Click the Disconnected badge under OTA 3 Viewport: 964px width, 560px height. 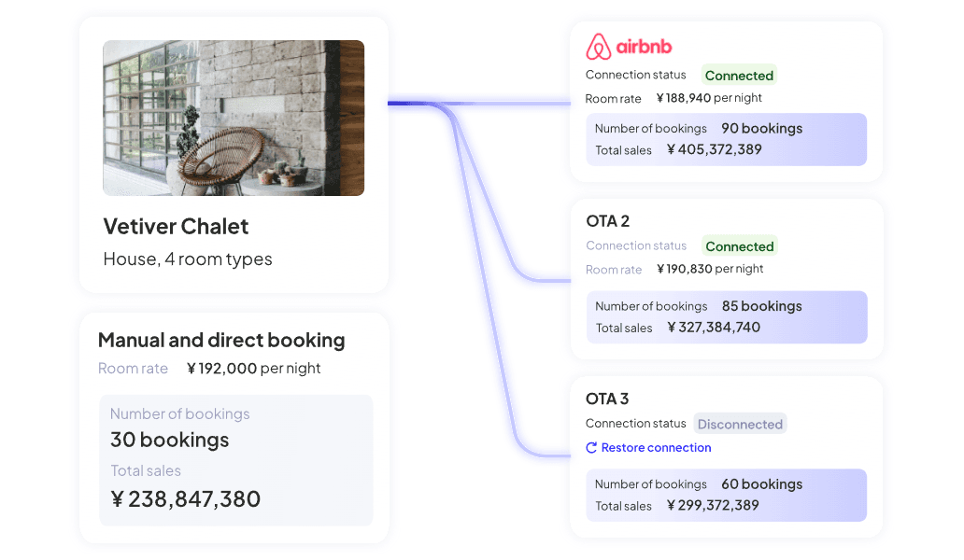click(740, 425)
